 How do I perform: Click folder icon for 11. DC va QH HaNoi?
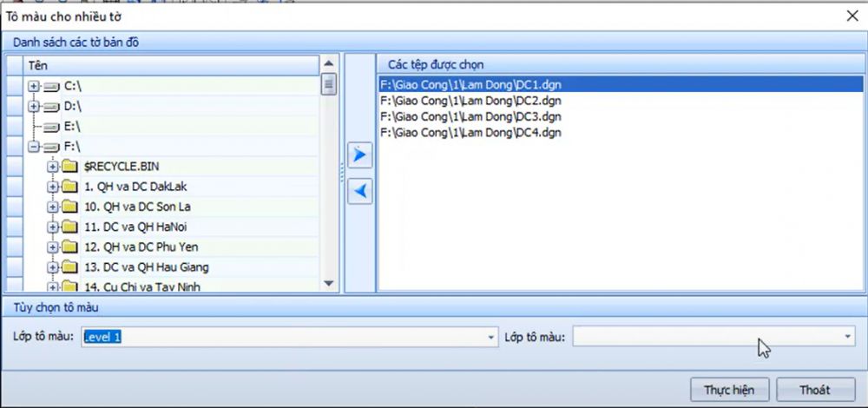pos(69,227)
